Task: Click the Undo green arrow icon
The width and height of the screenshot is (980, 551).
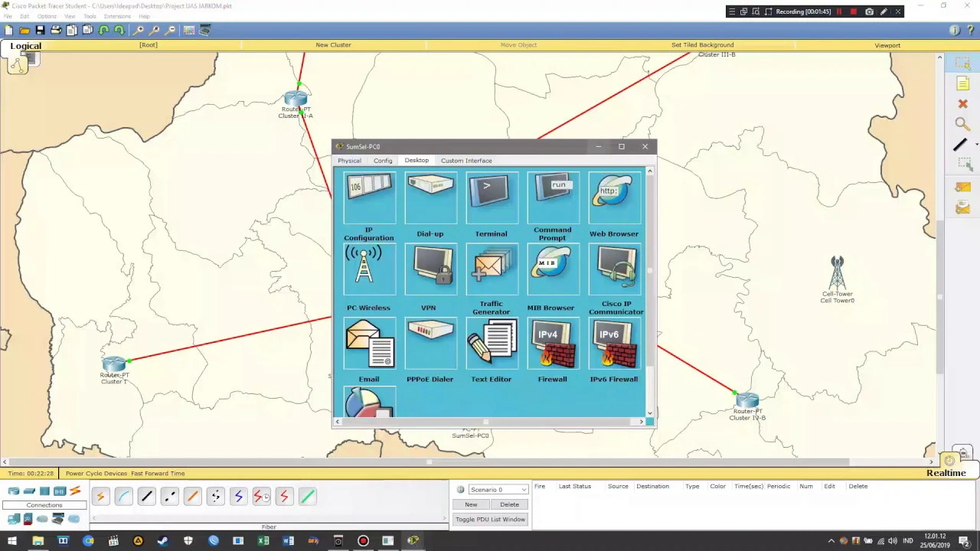Action: (x=103, y=30)
